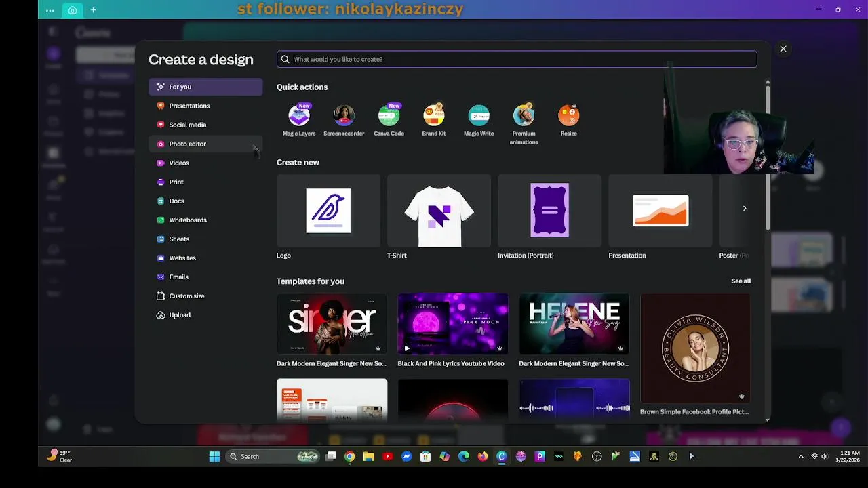
Task: Click the Upload option
Action: tap(205, 314)
